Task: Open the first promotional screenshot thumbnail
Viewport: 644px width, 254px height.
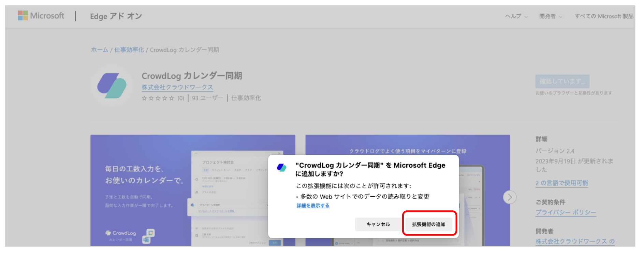Action: [x=193, y=190]
